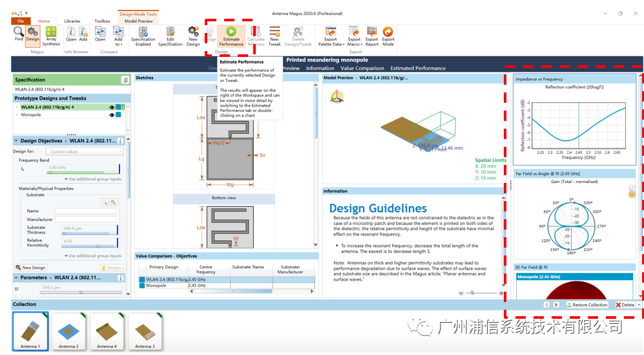Open the Info Browser document
This screenshot has width=644, height=355.
[71, 34]
